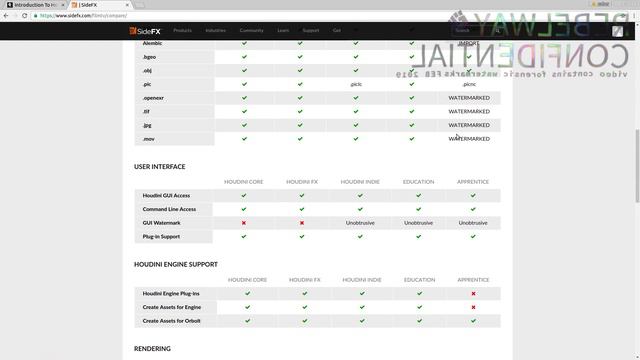Image resolution: width=640 pixels, height=360 pixels.
Task: Click the GUI Watermark row label
Action: [161, 223]
